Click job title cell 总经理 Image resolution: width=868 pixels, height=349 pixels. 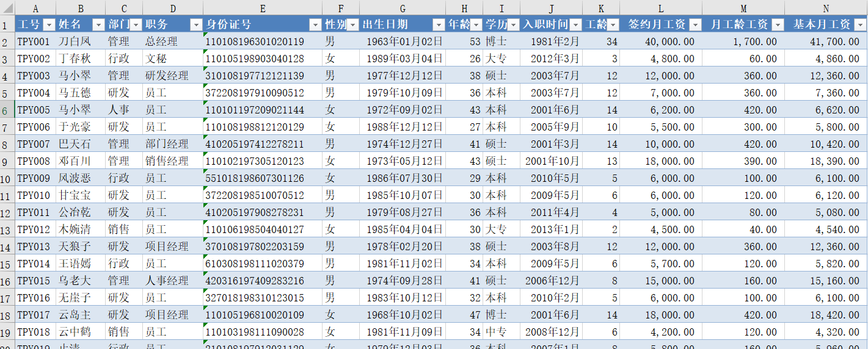point(173,42)
